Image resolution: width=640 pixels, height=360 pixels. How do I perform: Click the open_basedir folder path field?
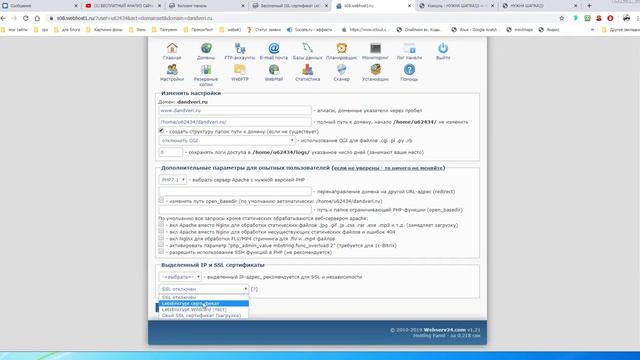tap(235, 210)
